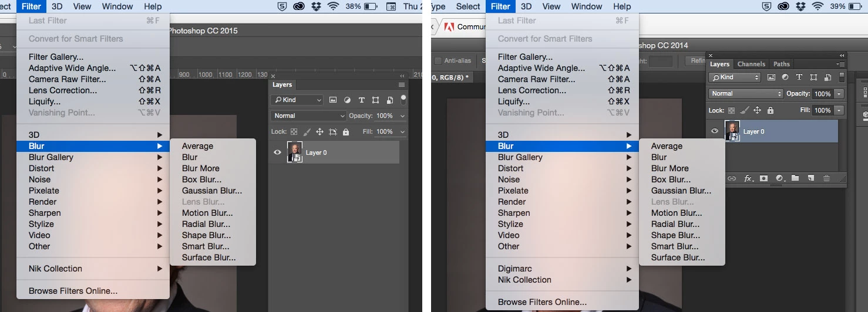868x312 pixels.
Task: Click type layer filter icon in CC 2015 panel
Action: (361, 100)
